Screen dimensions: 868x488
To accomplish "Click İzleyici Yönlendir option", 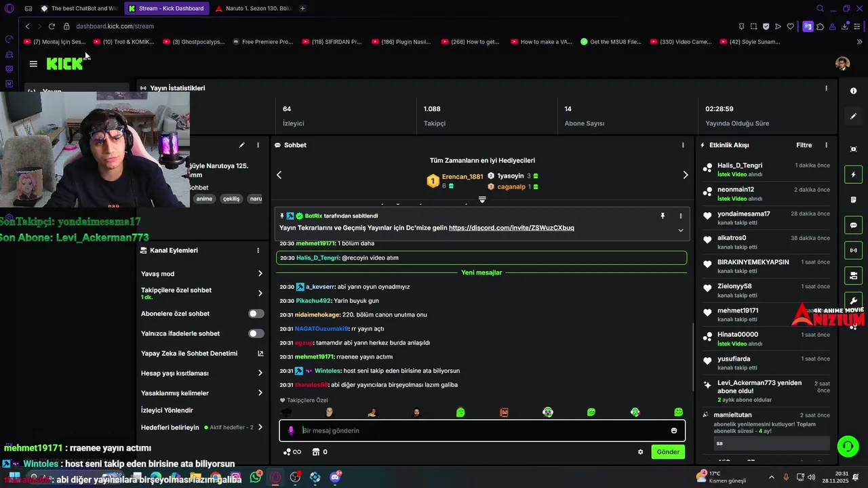I will [167, 410].
